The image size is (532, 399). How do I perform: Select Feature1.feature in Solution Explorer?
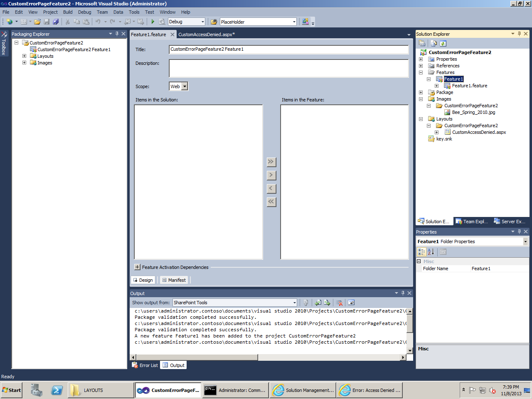(470, 86)
